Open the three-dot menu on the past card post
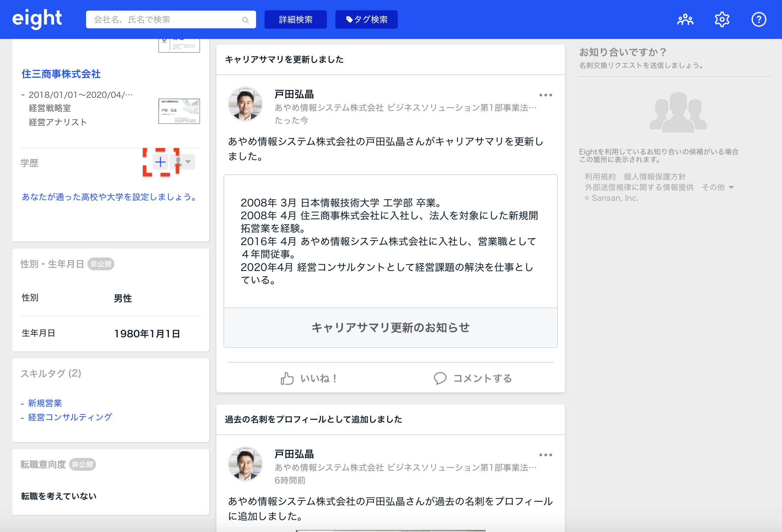 click(545, 455)
